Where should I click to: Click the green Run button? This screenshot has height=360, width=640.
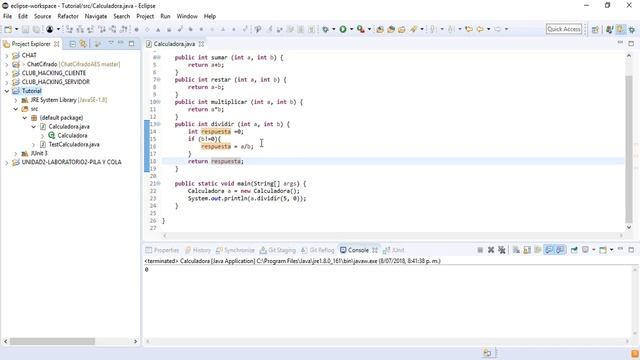(x=343, y=29)
